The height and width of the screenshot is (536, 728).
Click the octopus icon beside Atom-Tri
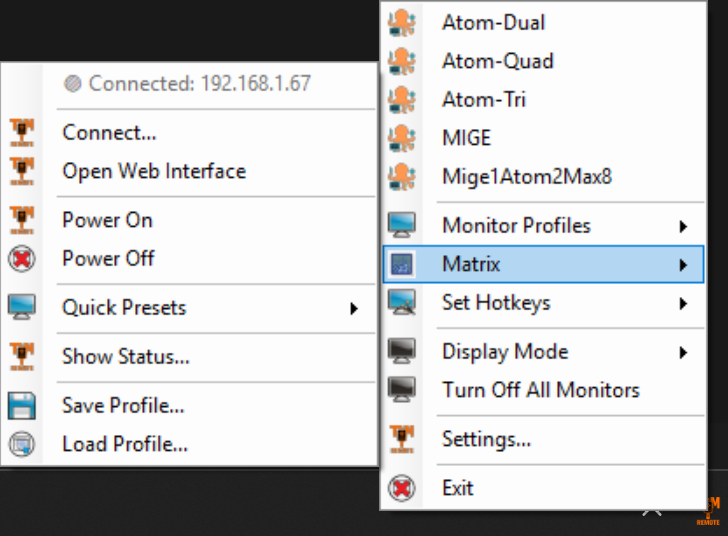click(x=402, y=100)
